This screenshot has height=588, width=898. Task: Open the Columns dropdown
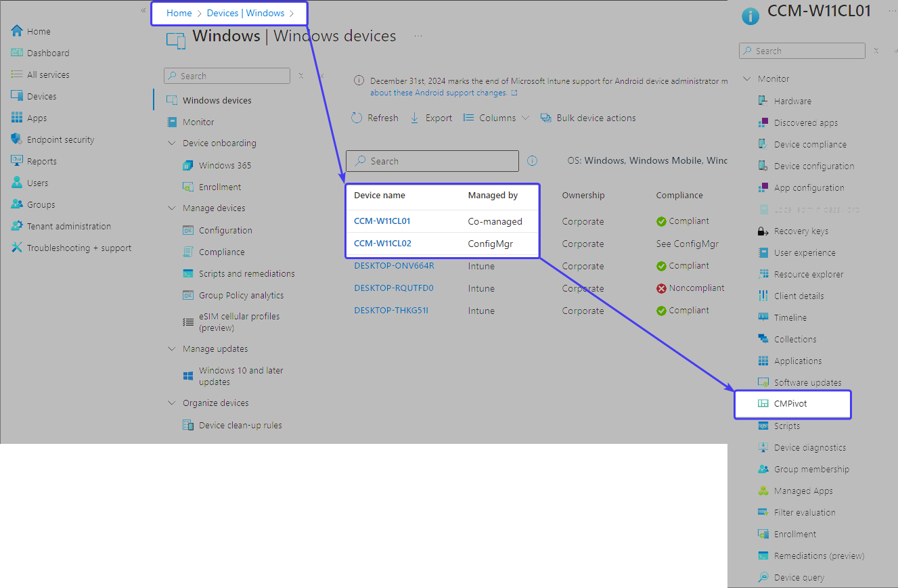495,118
